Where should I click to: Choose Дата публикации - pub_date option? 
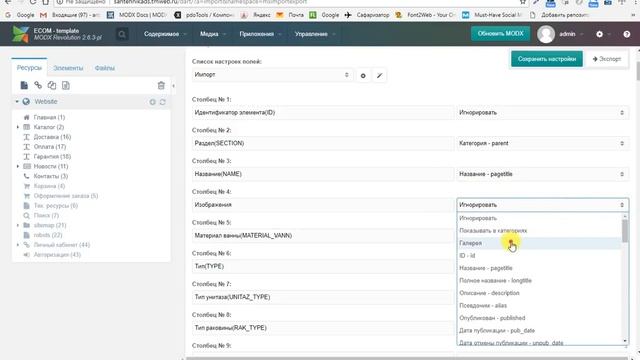coord(539,331)
